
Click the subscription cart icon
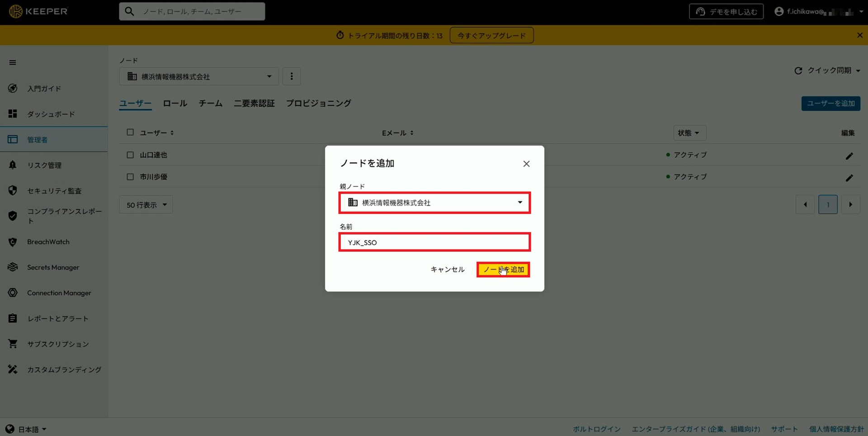pos(13,344)
